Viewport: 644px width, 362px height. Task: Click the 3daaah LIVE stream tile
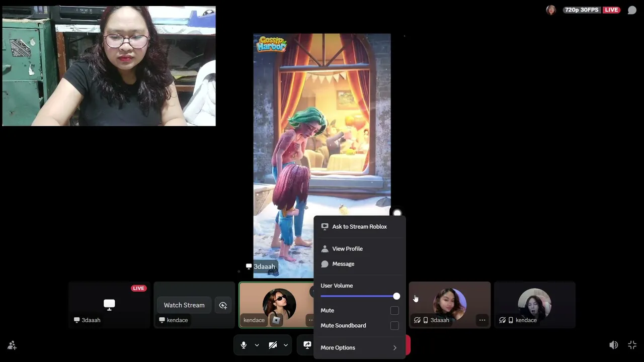tap(109, 305)
